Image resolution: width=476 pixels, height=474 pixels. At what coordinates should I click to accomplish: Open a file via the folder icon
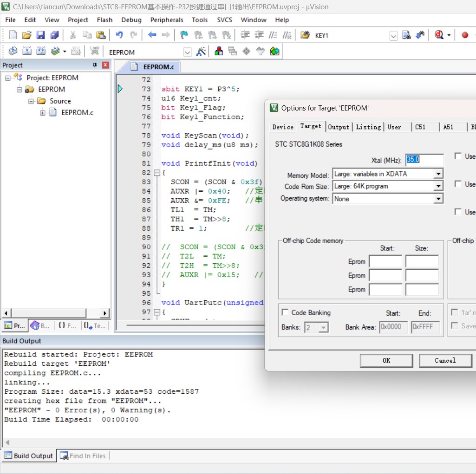pyautogui.click(x=26, y=35)
